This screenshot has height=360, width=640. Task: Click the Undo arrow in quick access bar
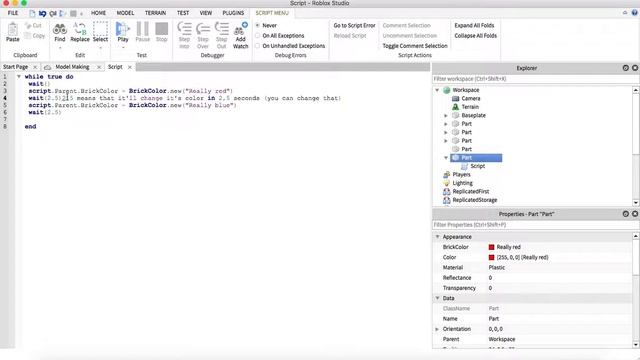coord(42,13)
